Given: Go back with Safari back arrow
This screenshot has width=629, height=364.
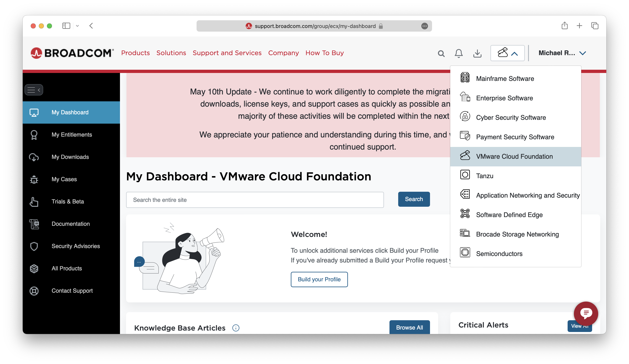Looking at the screenshot, I should click(x=91, y=26).
